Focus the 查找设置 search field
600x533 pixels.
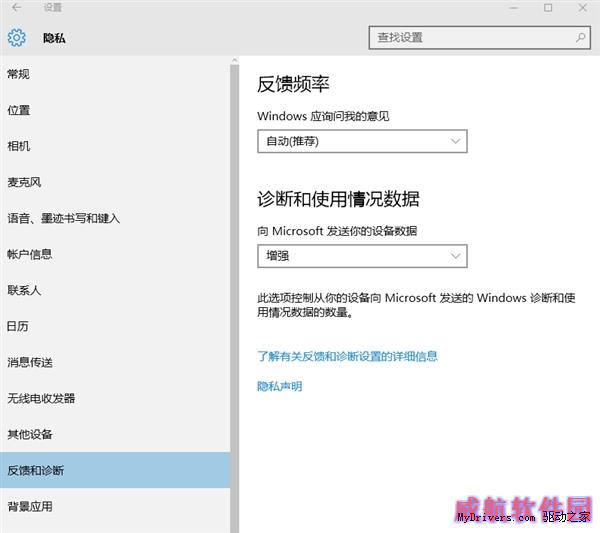point(479,37)
